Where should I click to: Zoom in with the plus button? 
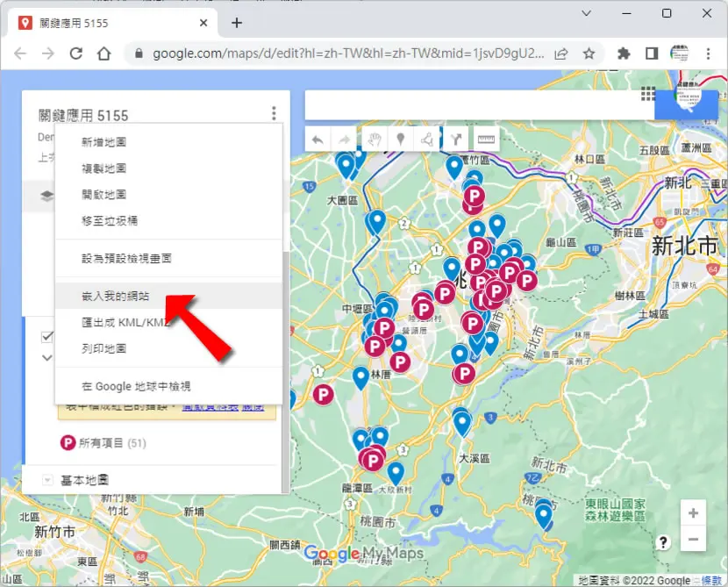click(x=693, y=513)
